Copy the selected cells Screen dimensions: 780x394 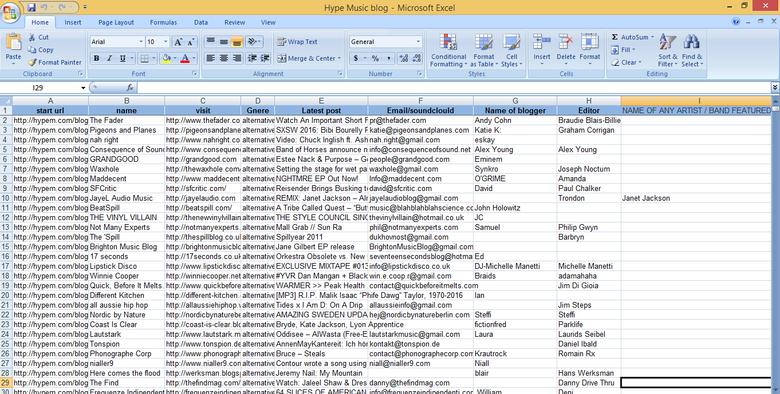click(x=41, y=50)
